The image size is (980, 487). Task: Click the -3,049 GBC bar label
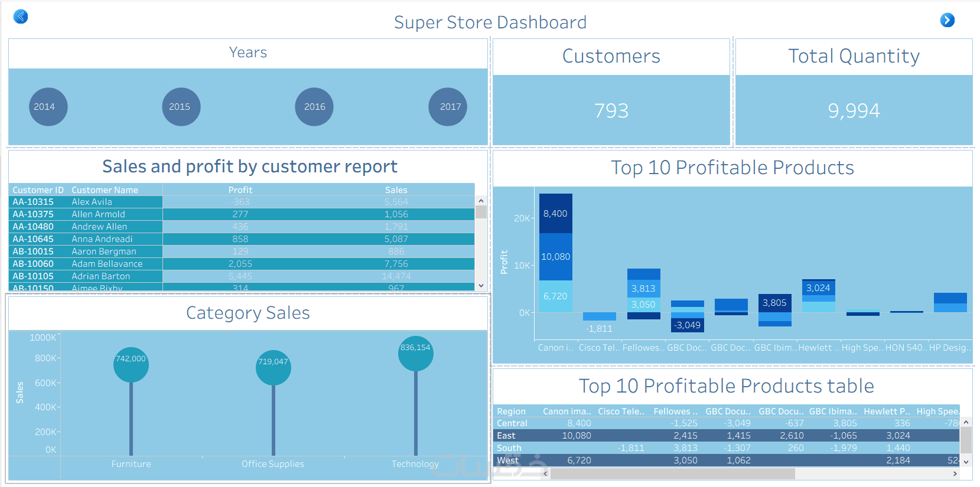tap(688, 325)
